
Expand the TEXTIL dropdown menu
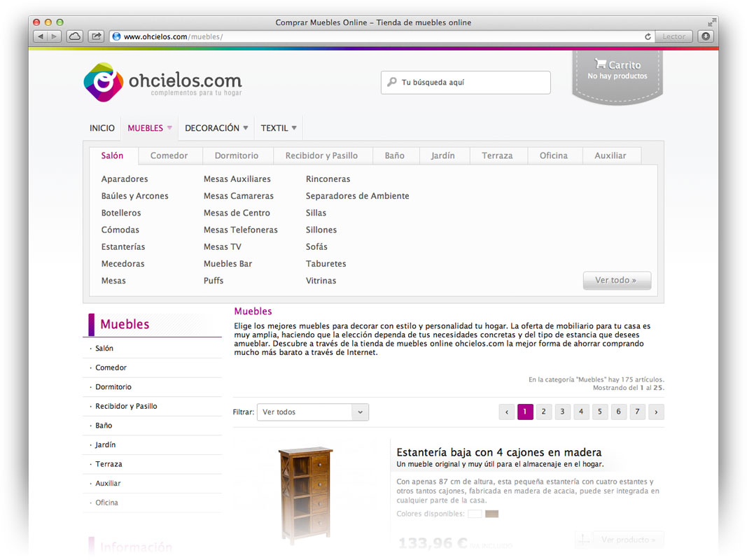279,128
